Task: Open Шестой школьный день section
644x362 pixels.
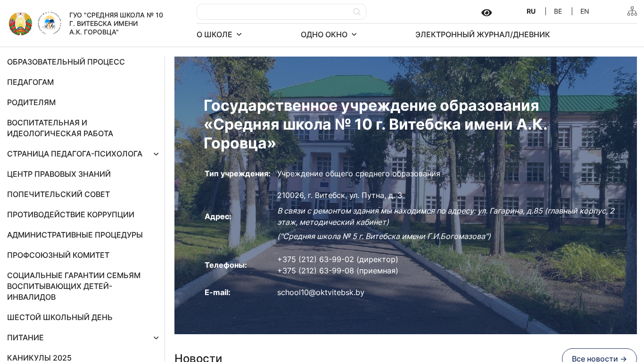Action: 60,317
